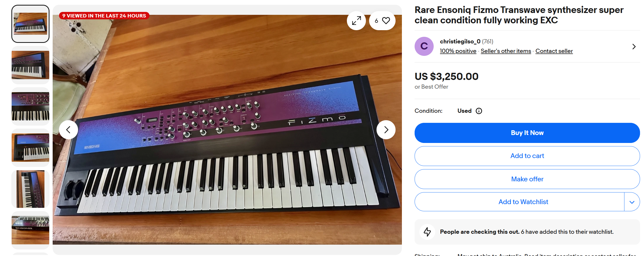Image resolution: width=644 pixels, height=256 pixels.
Task: Buy the synthesizer with Buy It Now
Action: (527, 133)
